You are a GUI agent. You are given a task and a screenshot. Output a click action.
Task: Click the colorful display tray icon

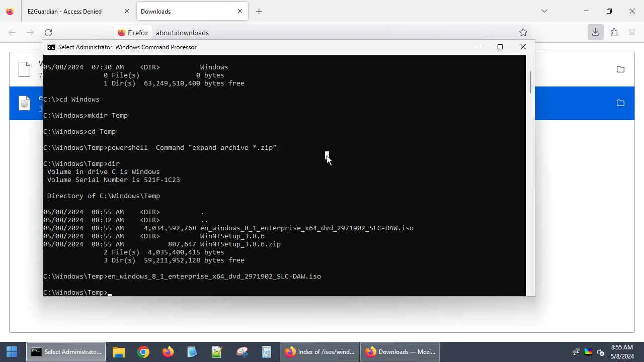tap(588, 352)
